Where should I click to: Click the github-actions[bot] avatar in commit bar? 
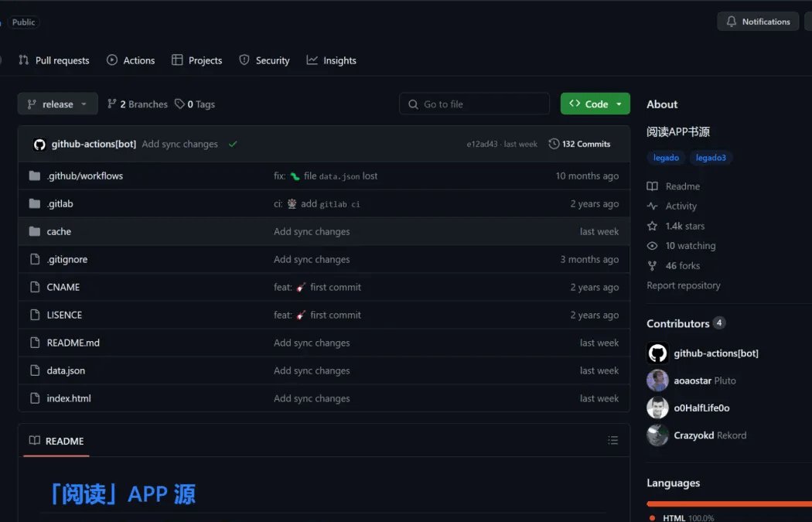click(x=39, y=145)
